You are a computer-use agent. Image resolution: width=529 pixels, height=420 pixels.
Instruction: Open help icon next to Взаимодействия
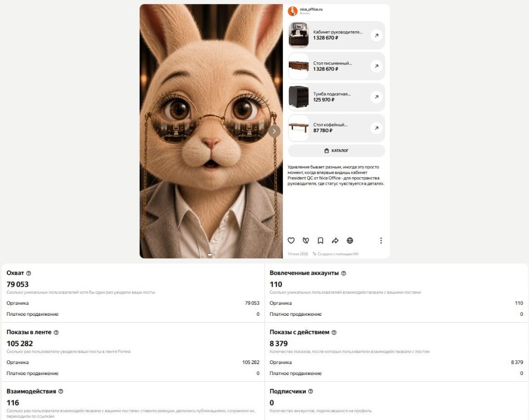pos(61,391)
